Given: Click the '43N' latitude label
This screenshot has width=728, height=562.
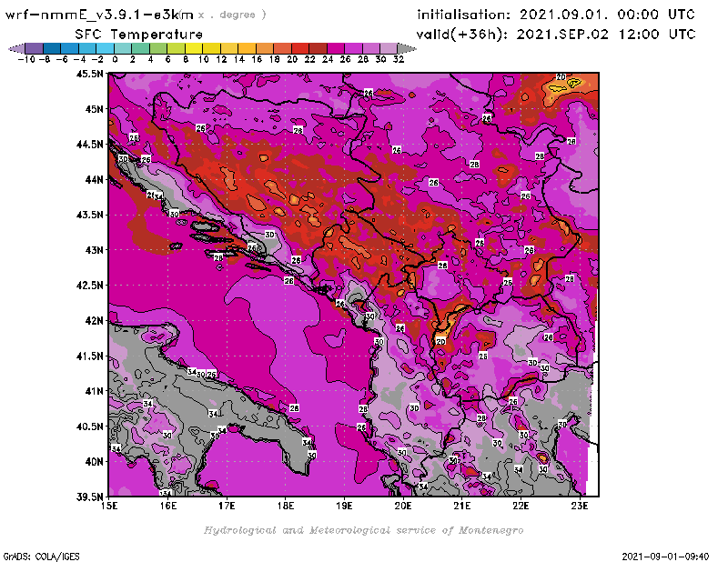Looking at the screenshot, I should click(94, 250).
